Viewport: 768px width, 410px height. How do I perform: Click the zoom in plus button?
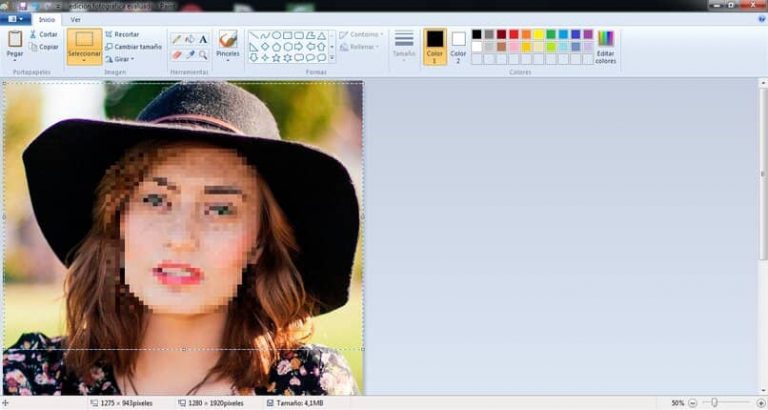click(x=762, y=403)
